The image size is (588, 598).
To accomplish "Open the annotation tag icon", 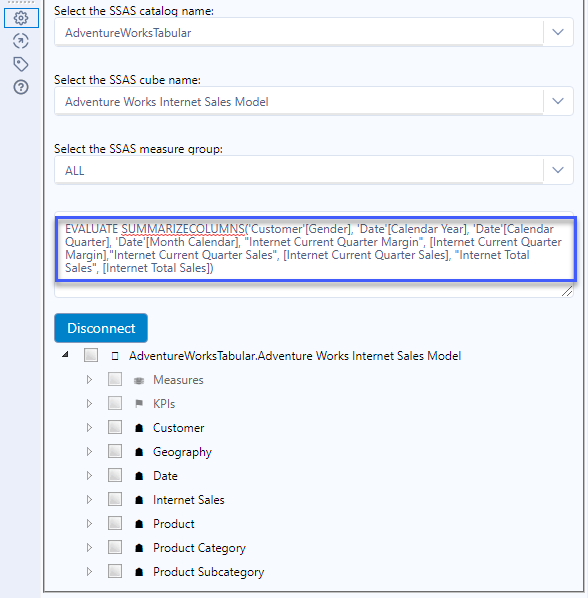I will (21, 64).
